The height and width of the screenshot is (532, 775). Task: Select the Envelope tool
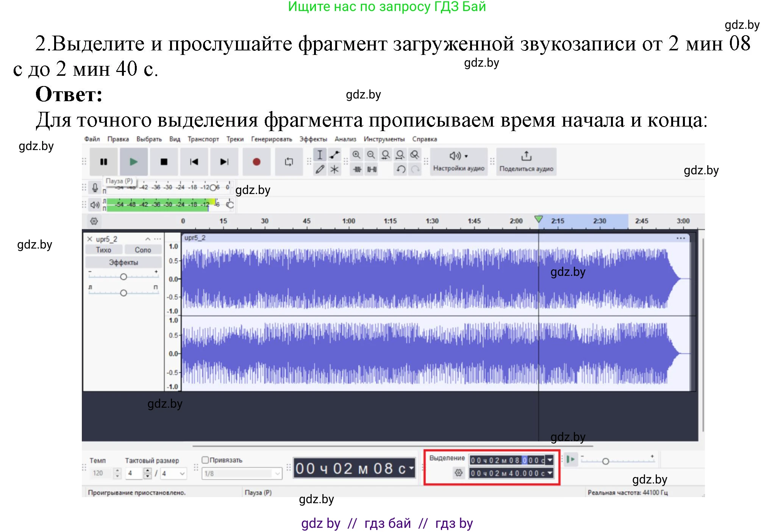coord(334,155)
